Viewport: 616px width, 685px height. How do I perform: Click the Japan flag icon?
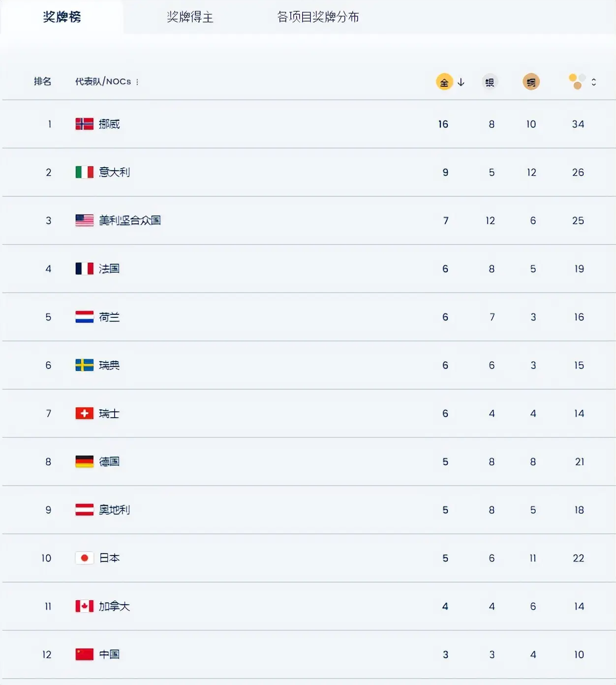84,558
